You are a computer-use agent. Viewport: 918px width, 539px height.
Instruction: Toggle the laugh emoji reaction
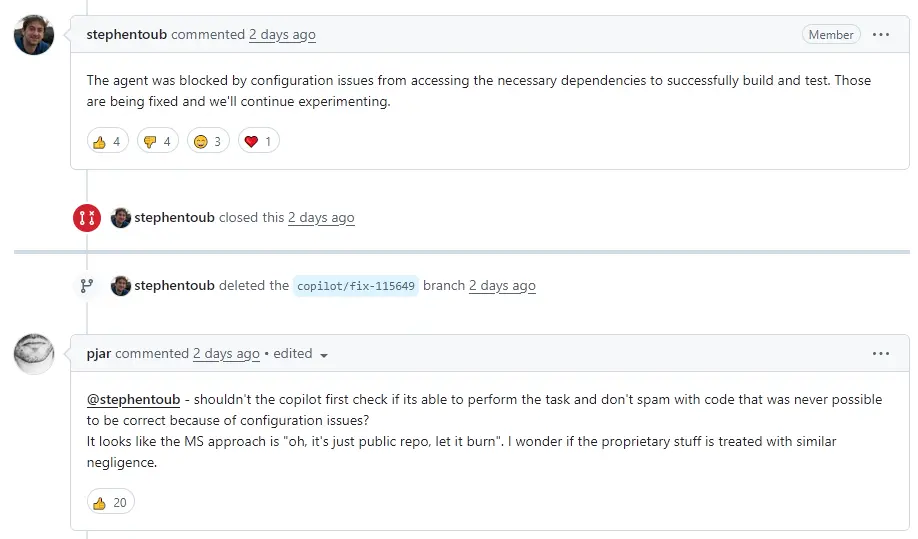click(208, 141)
